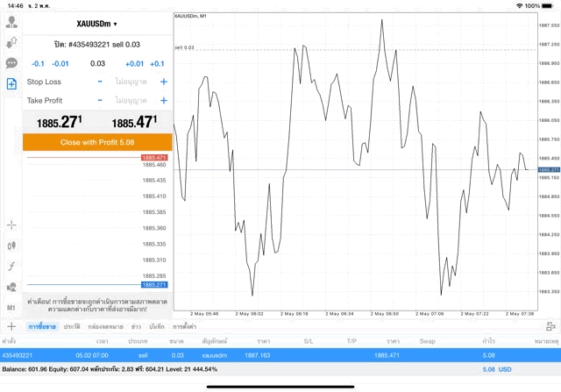The image size is (561, 392).
Task: Open the M1 timeframe selector
Action: (x=11, y=308)
